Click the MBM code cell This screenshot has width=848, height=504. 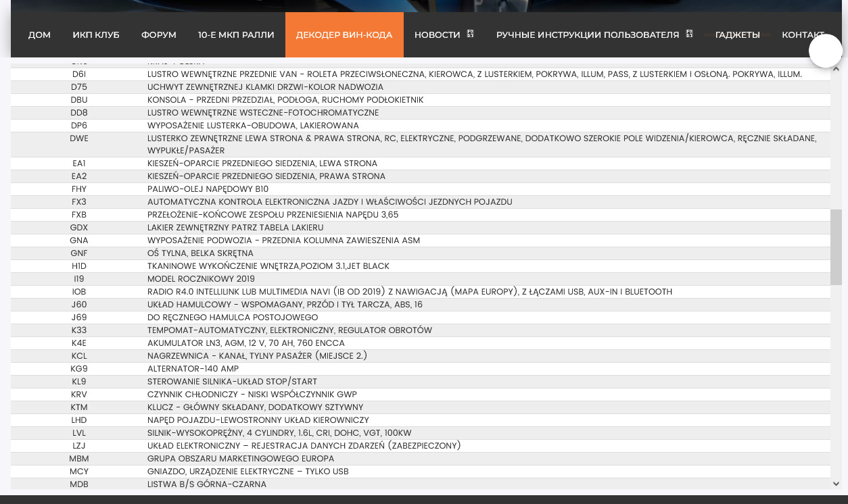click(79, 459)
